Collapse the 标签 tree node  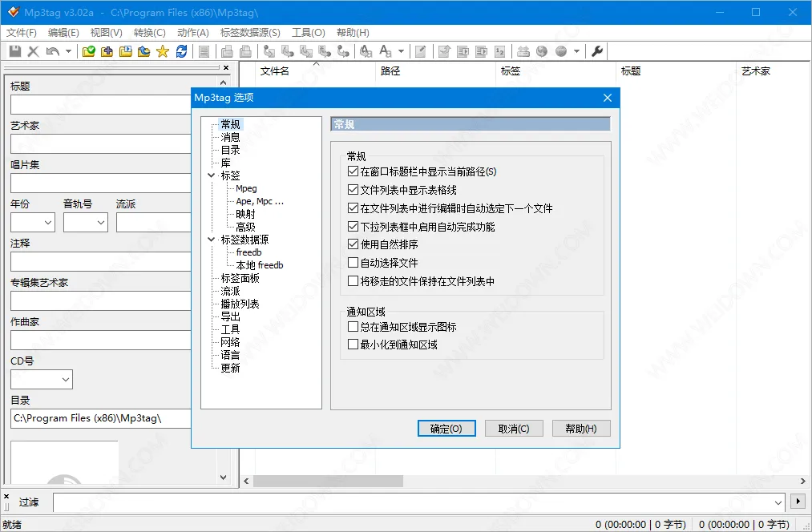(212, 175)
